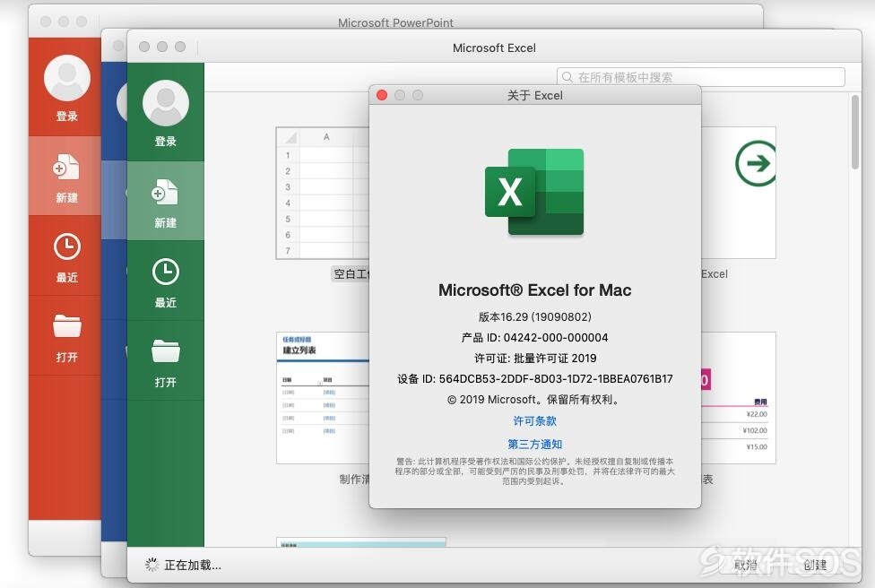Click the magnifier icon in the template search
The image size is (875, 588).
pyautogui.click(x=567, y=77)
